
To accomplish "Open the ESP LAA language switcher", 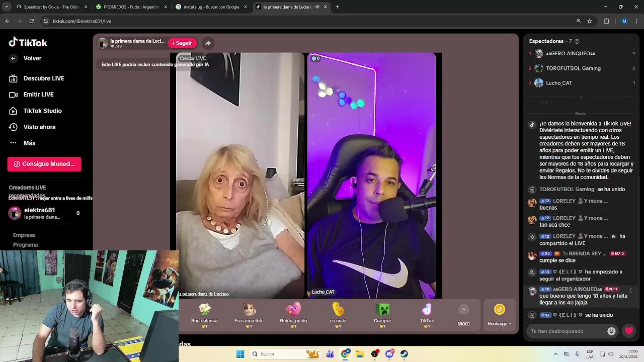I will [590, 354].
